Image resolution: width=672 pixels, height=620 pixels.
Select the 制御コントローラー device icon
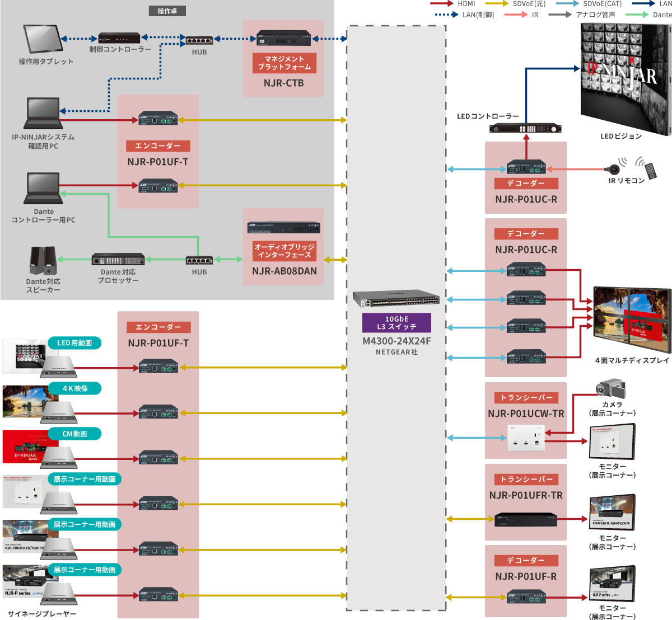pyautogui.click(x=119, y=38)
